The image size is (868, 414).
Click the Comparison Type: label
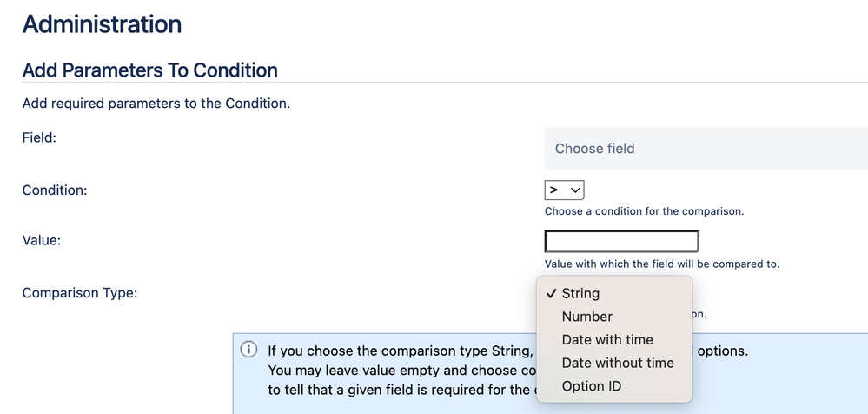tap(79, 292)
